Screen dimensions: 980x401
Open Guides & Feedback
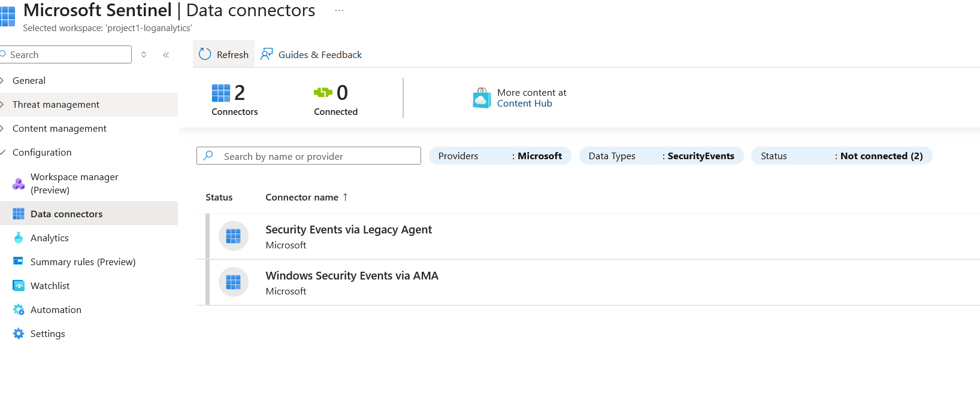(x=311, y=54)
